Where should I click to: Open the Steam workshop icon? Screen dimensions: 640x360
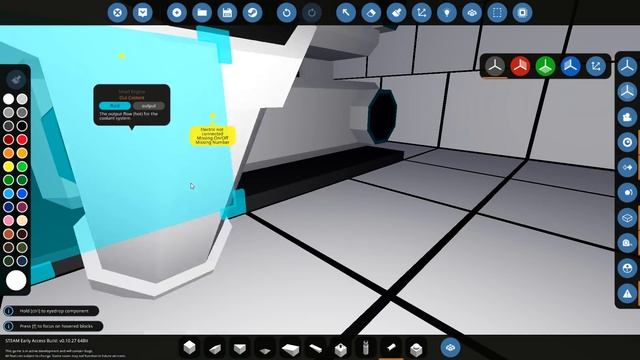(x=253, y=13)
